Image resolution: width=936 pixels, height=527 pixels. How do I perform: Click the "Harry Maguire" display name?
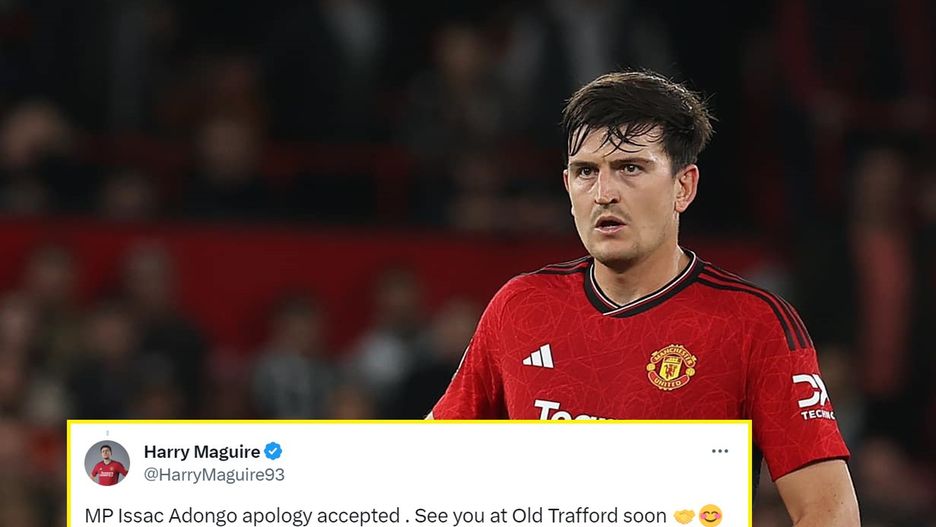(x=202, y=452)
